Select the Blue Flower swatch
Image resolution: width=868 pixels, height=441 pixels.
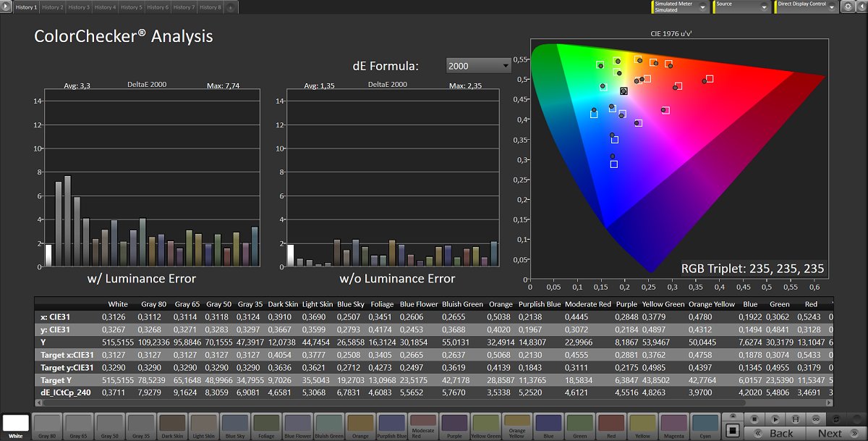[x=297, y=426]
